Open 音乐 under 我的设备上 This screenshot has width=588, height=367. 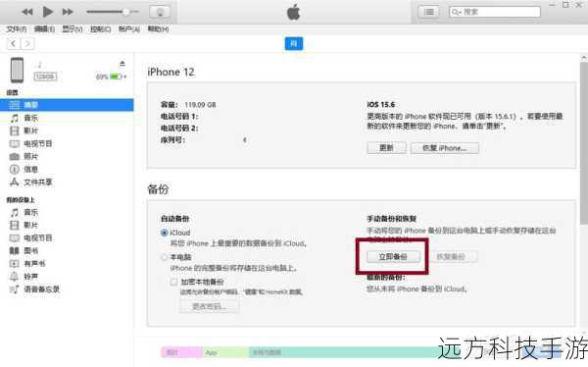coord(30,212)
